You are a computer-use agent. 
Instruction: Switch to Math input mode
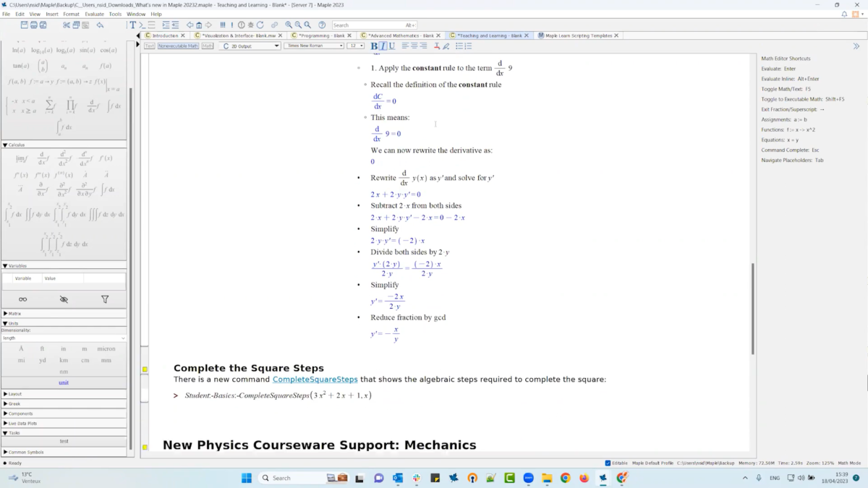click(208, 46)
